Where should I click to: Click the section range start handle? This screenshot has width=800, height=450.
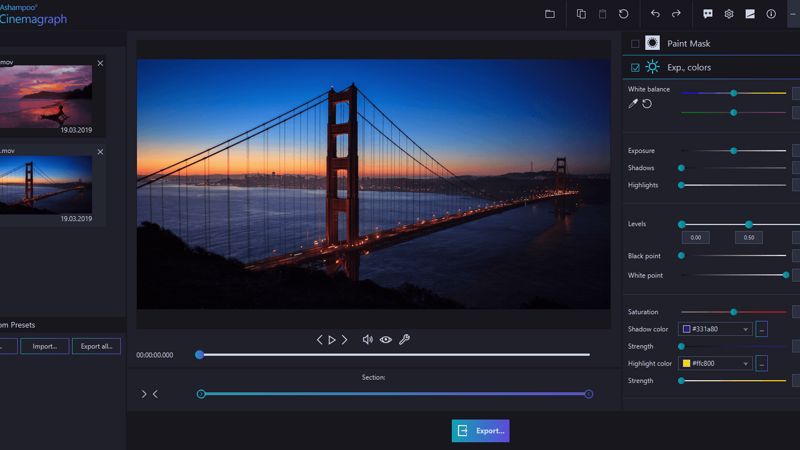click(x=201, y=394)
